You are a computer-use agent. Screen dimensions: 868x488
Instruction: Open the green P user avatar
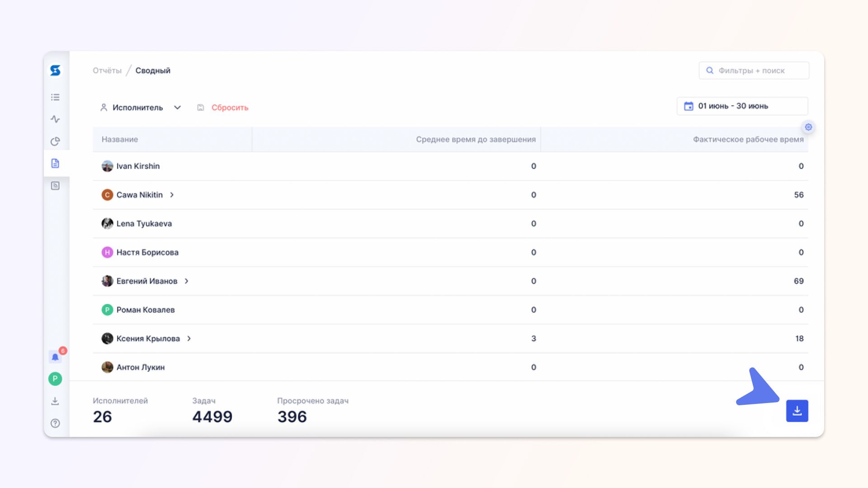(x=55, y=379)
